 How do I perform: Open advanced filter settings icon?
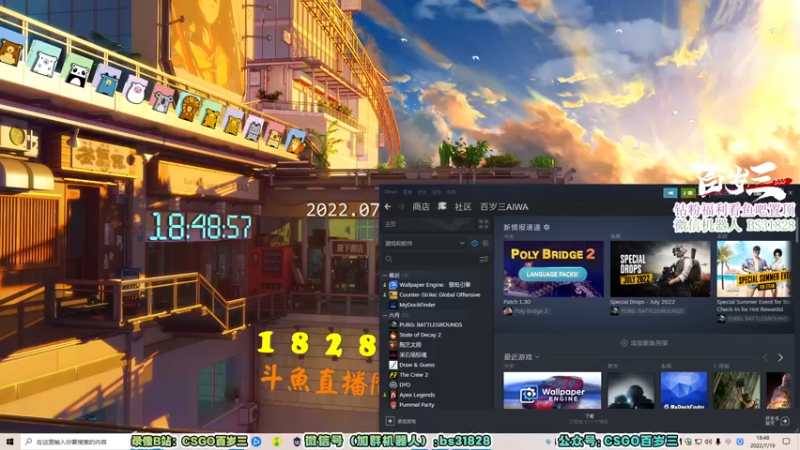484,259
